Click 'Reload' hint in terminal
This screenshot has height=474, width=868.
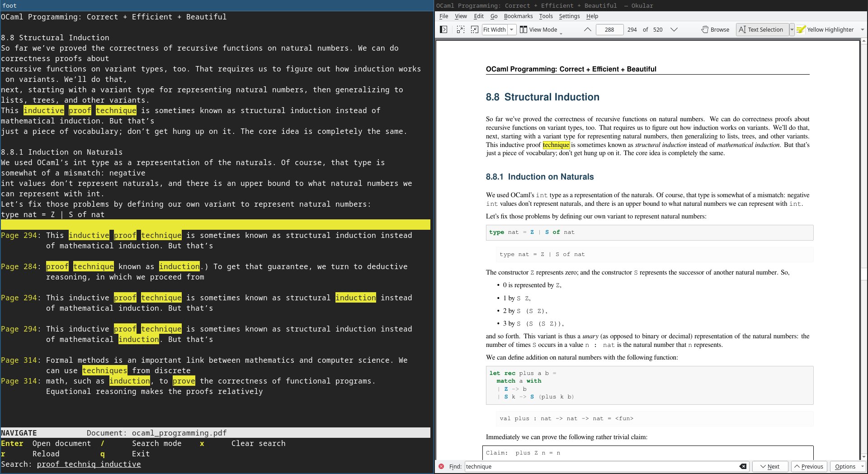pos(46,454)
